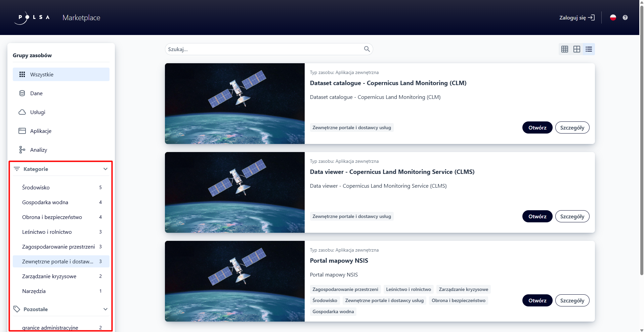This screenshot has height=332, width=644.
Task: Open Dataset catalogue CLM with Otwórz
Action: coord(537,127)
